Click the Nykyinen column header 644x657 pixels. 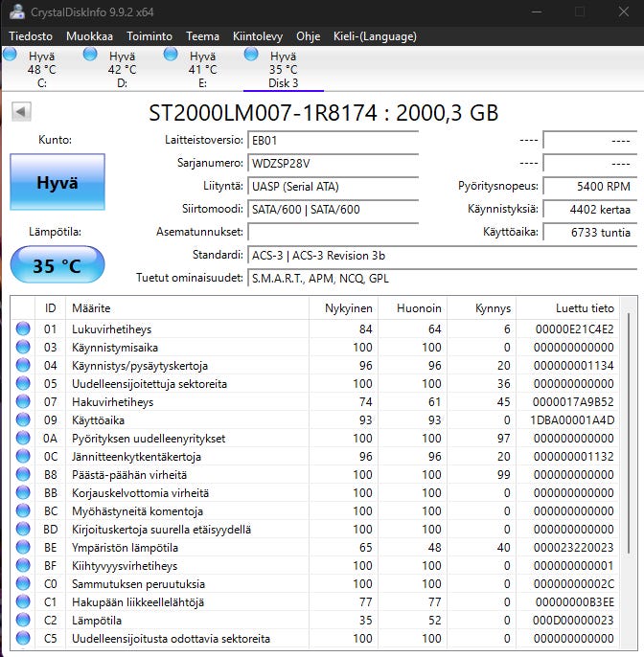[x=344, y=308]
